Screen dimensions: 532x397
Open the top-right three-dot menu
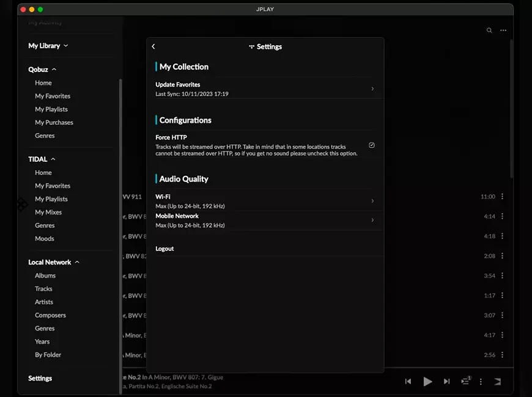(503, 31)
